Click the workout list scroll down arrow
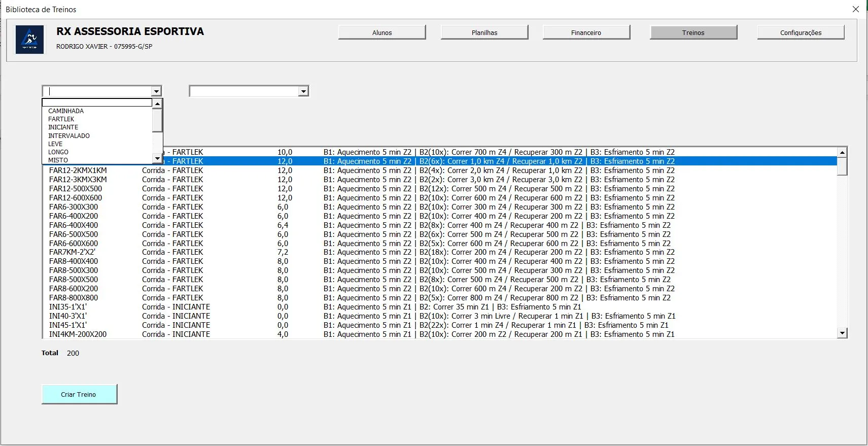 click(842, 333)
